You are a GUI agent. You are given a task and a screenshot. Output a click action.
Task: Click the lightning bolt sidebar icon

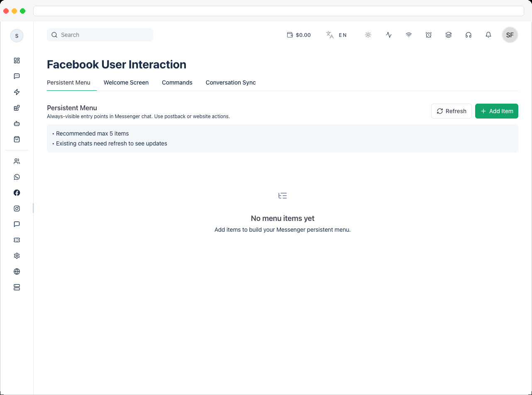17,92
